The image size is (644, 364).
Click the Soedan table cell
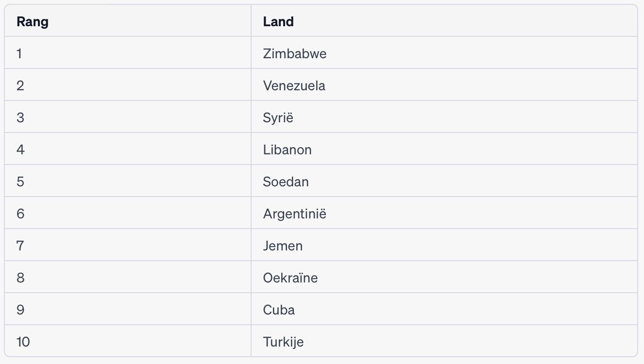pyautogui.click(x=286, y=182)
